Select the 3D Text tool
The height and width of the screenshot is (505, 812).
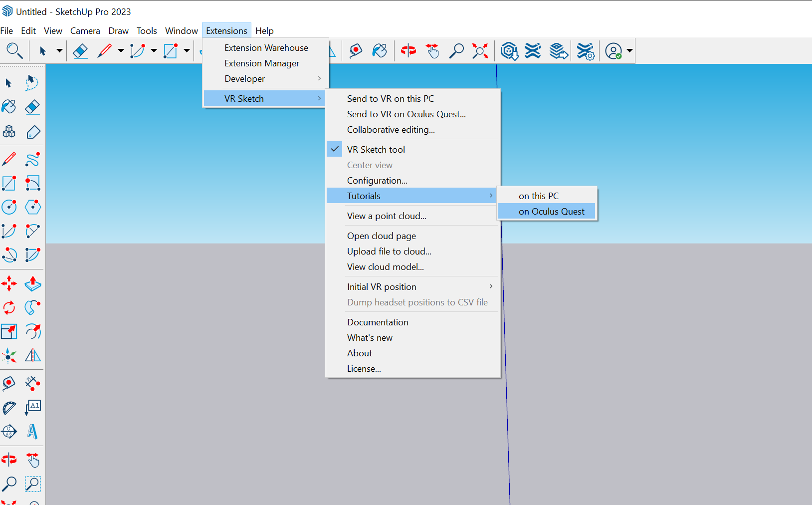tap(32, 432)
